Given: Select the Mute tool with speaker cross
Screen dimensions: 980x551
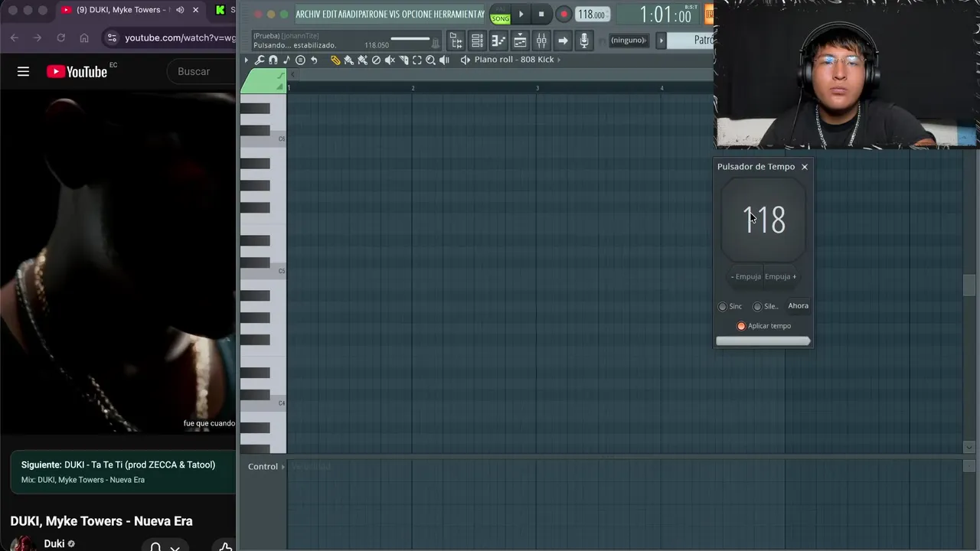Looking at the screenshot, I should click(390, 60).
